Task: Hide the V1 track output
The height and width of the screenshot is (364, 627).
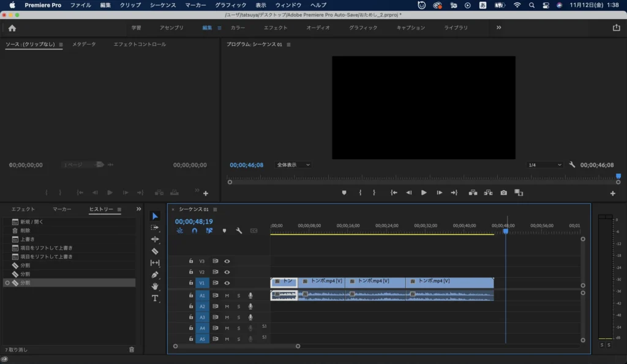Action: point(227,283)
